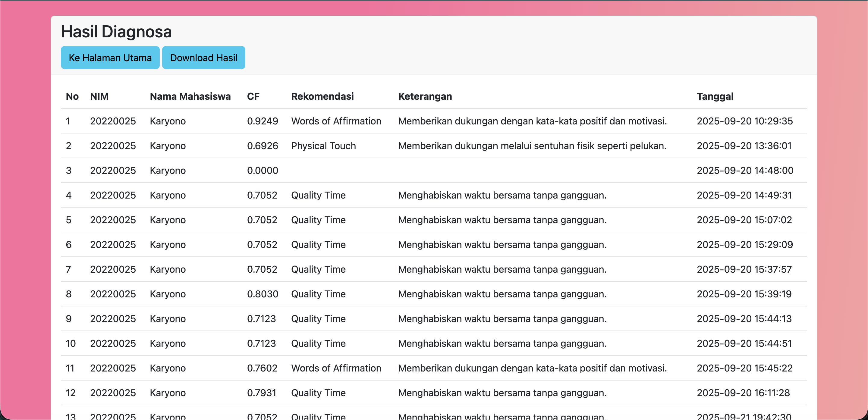The width and height of the screenshot is (868, 420).
Task: Click row 3 showing CF 0.0000
Action: pos(263,171)
